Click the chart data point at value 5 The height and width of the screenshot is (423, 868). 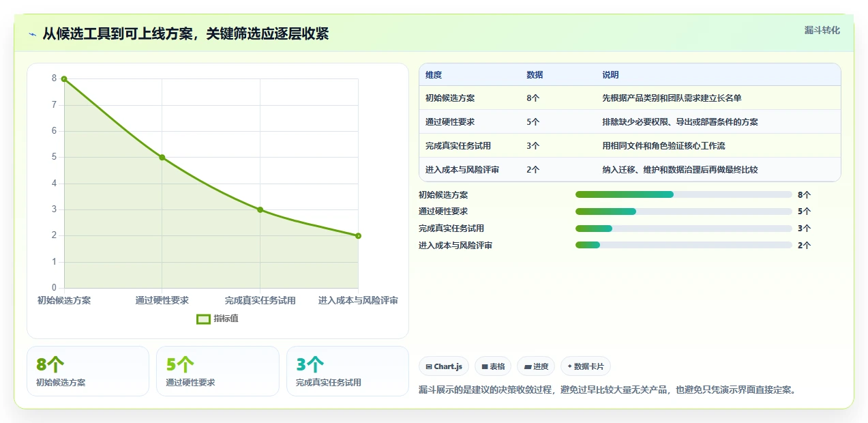(x=162, y=158)
